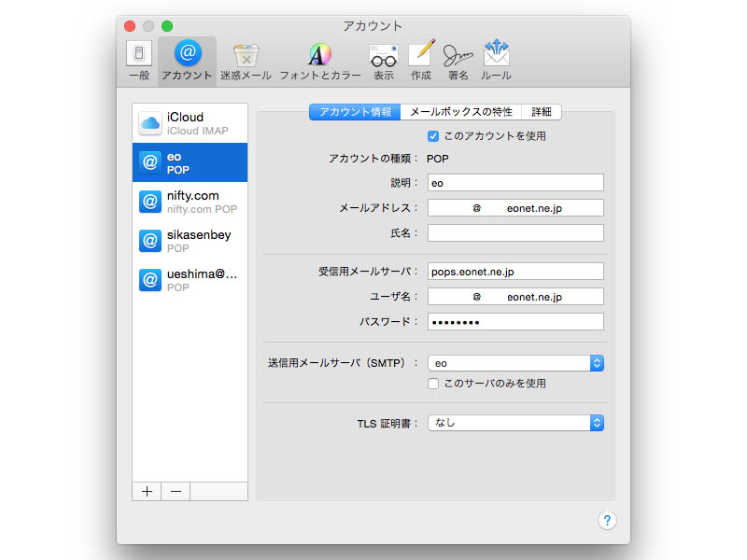Switch to メールボックスの特性 tab
The image size is (747, 560).
(461, 112)
